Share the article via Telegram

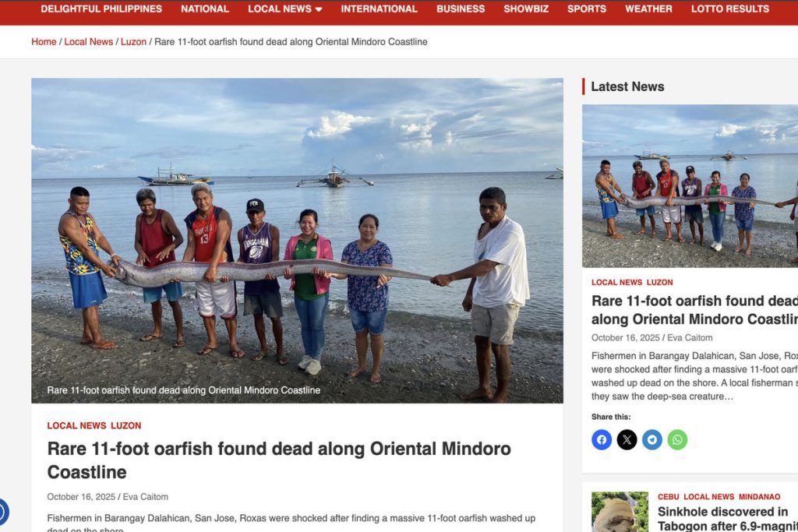652,440
